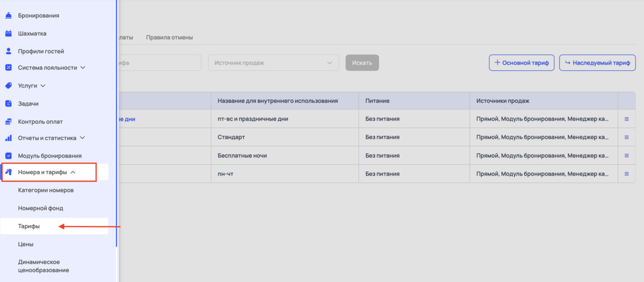Screen dimensions: 644x282
Task: Open the row menu for пн-чт tariff
Action: [x=626, y=174]
